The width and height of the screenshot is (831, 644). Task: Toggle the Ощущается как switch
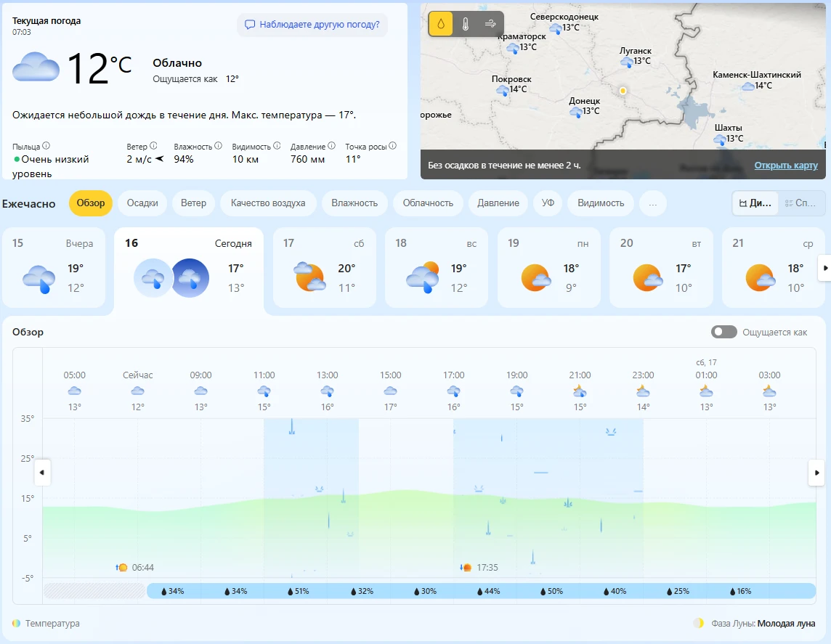(724, 332)
